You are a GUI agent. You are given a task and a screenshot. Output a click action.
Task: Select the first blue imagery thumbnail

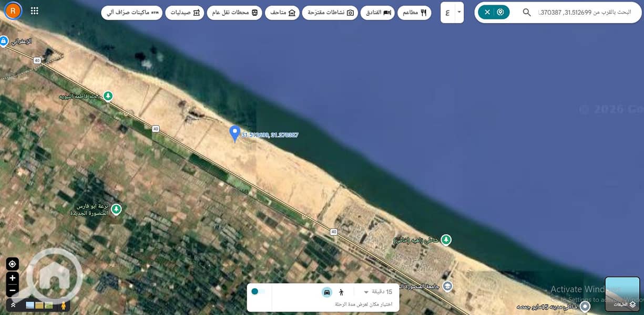coord(29,305)
